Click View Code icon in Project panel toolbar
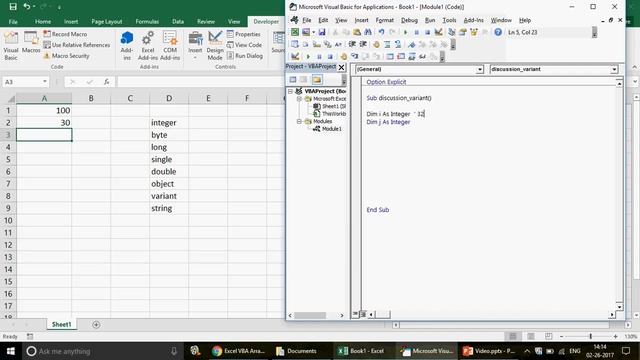 tap(293, 80)
